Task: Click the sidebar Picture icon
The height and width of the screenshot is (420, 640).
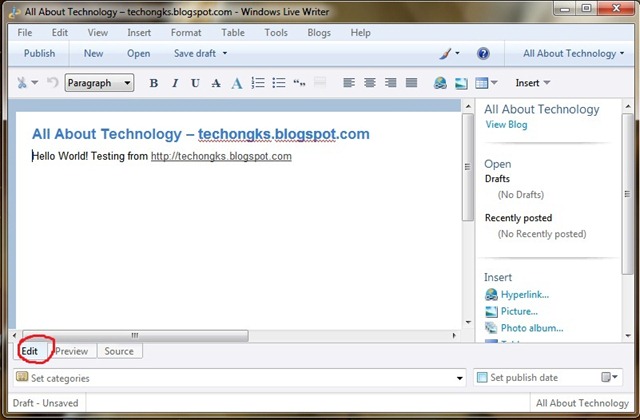Action: click(x=491, y=311)
